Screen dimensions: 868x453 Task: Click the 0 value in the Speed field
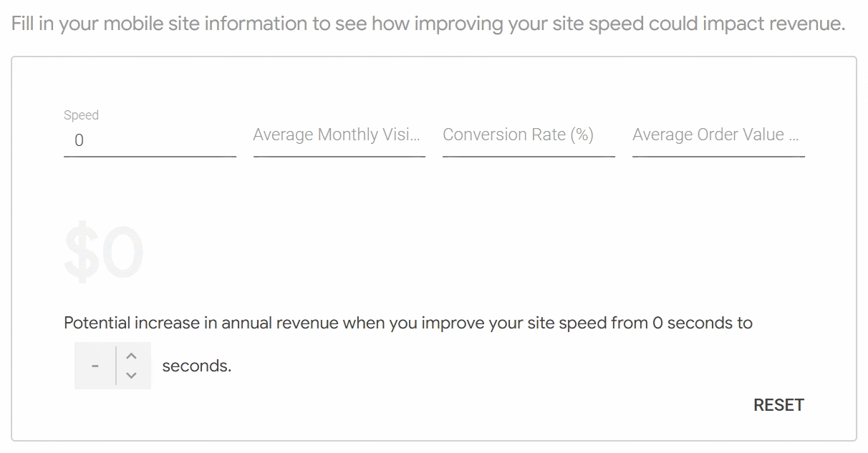(79, 140)
